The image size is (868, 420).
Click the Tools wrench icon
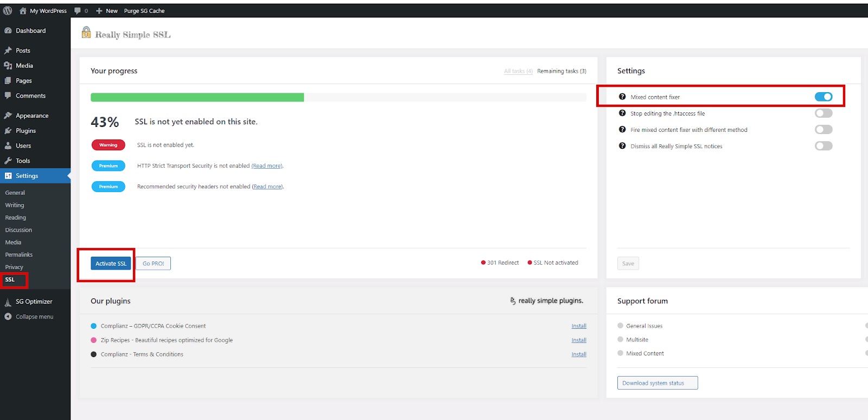(x=8, y=161)
